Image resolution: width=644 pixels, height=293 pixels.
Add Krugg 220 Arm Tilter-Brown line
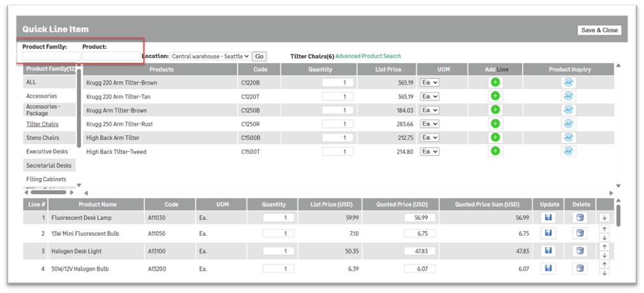[x=495, y=83]
